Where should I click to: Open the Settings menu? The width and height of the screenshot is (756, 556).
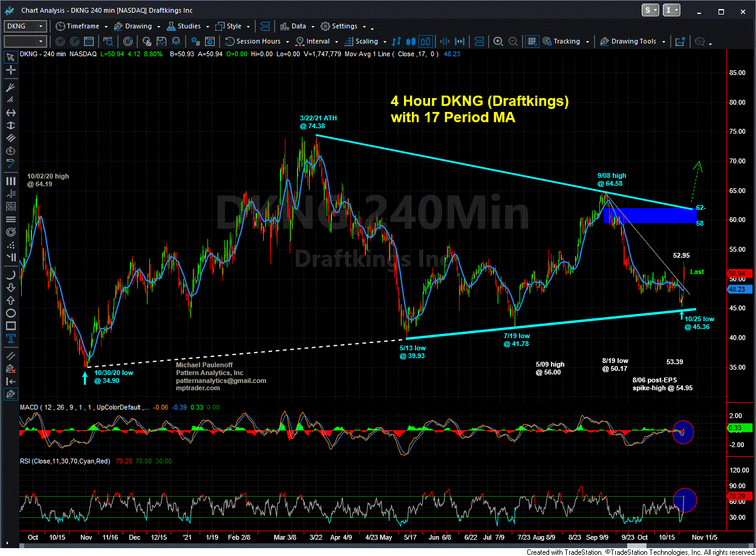(344, 26)
